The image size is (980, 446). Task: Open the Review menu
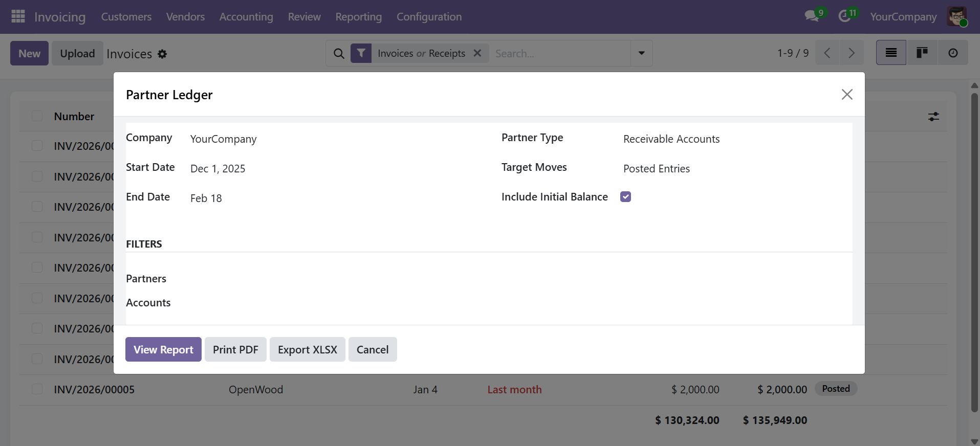(x=304, y=17)
